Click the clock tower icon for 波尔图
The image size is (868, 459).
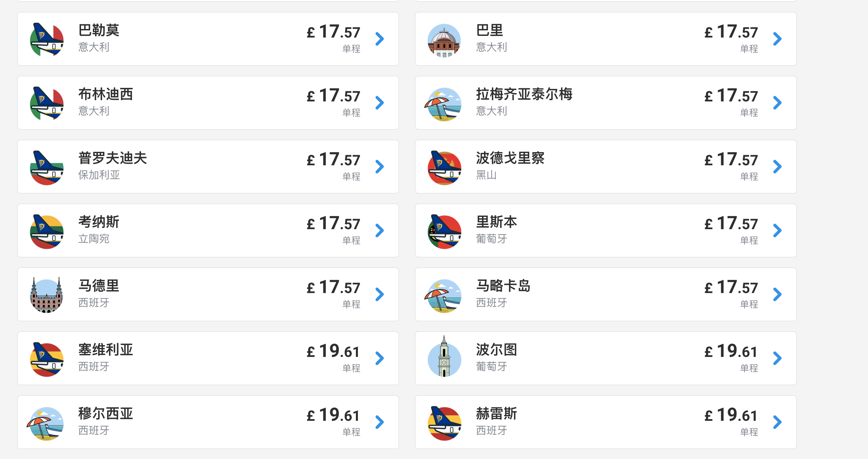pos(444,356)
